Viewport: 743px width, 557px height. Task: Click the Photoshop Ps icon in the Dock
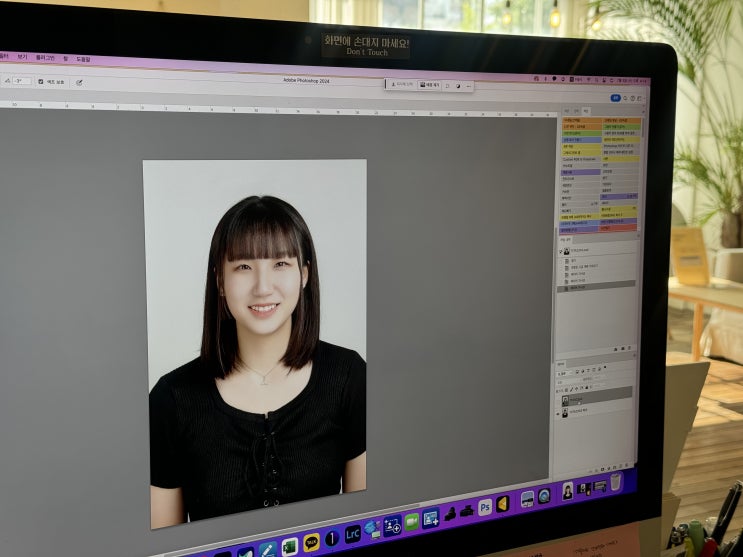485,508
